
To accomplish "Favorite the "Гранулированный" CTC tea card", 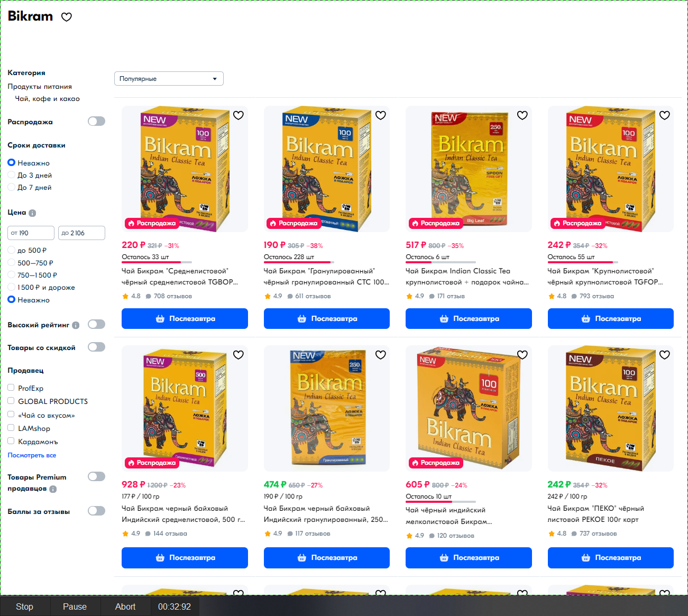I will tap(381, 115).
